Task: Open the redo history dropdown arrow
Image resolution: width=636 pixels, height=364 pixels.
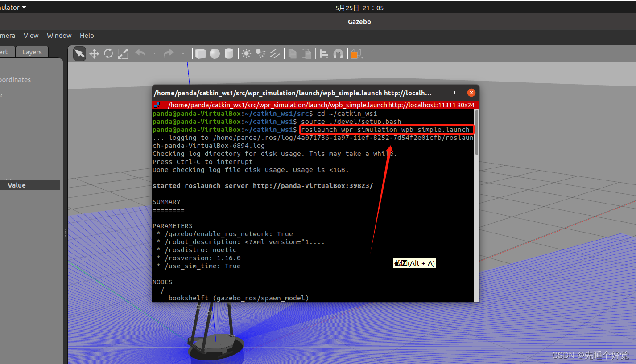Action: pos(182,53)
